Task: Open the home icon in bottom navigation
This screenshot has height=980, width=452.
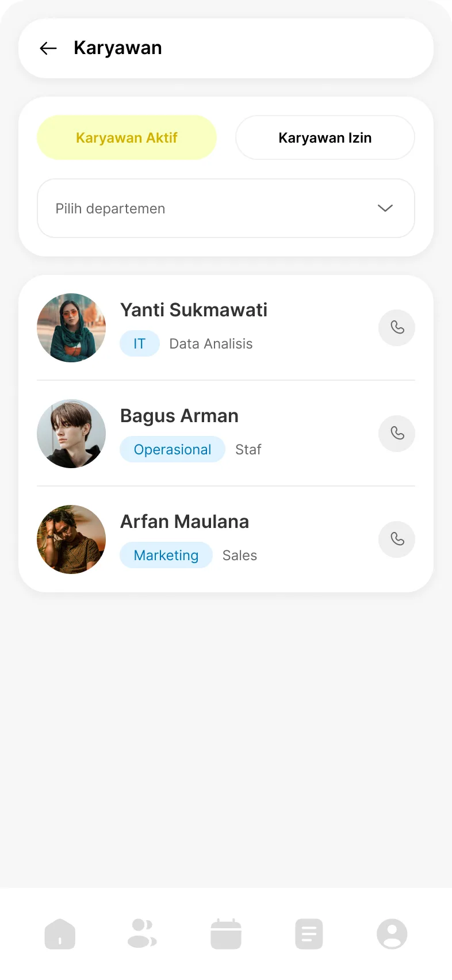Action: (x=60, y=933)
